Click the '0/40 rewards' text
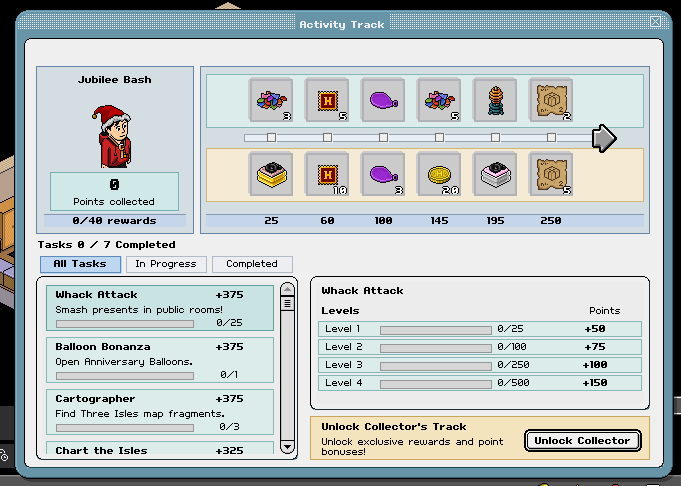The width and height of the screenshot is (681, 486). (x=114, y=221)
